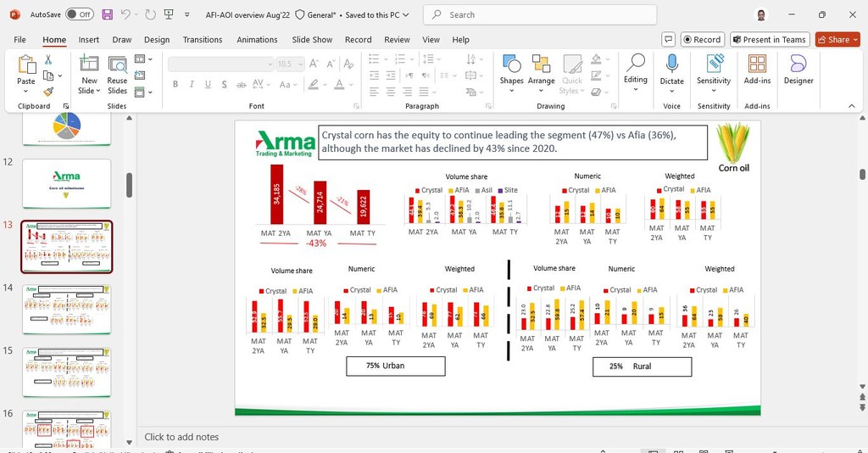Open the Font Color picker
Viewport: 868px width, 453px height.
[x=339, y=84]
